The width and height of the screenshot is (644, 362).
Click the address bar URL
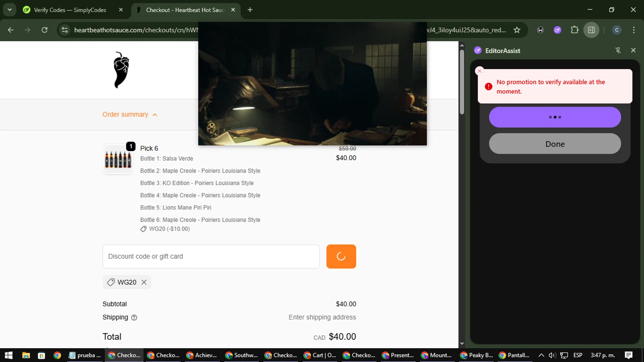(x=136, y=30)
